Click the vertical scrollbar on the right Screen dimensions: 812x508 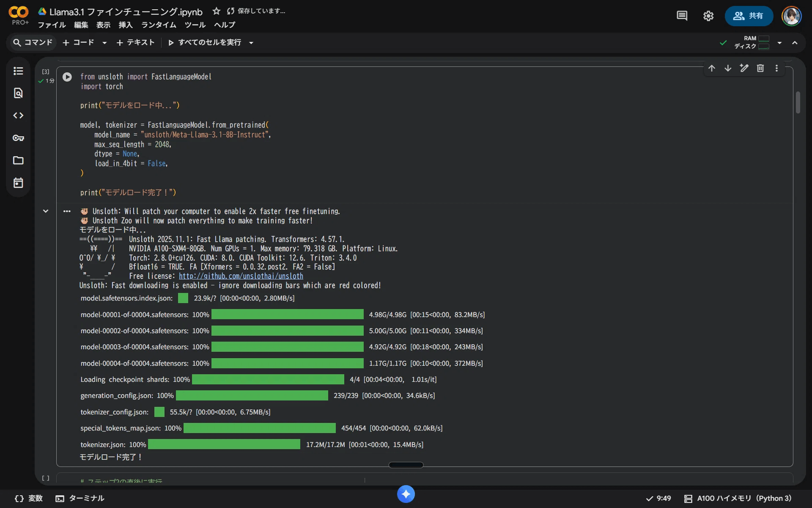(798, 102)
